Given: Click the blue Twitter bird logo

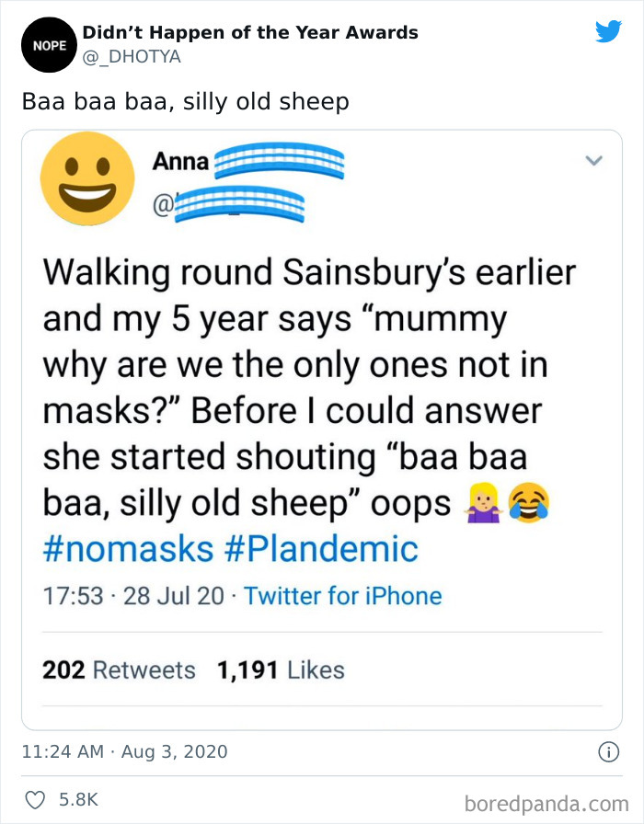Looking at the screenshot, I should (608, 32).
